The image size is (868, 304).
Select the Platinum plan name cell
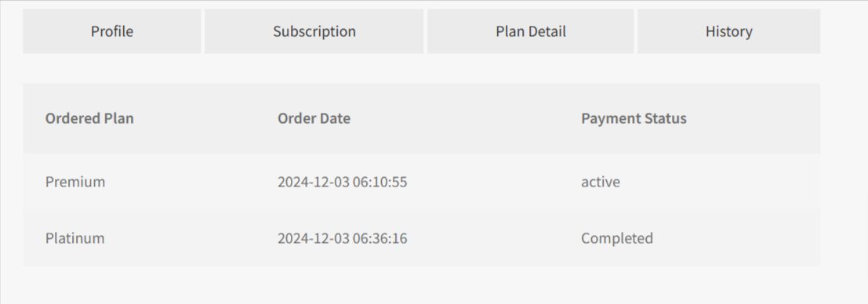tap(74, 238)
